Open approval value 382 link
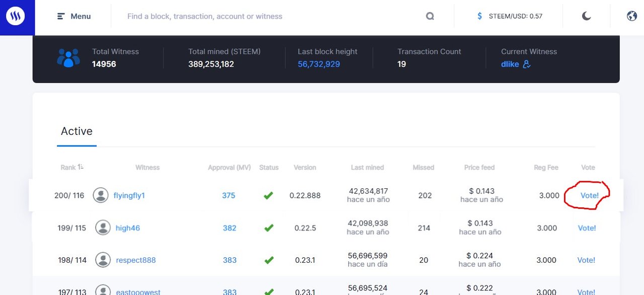This screenshot has width=644, height=295. pos(229,228)
